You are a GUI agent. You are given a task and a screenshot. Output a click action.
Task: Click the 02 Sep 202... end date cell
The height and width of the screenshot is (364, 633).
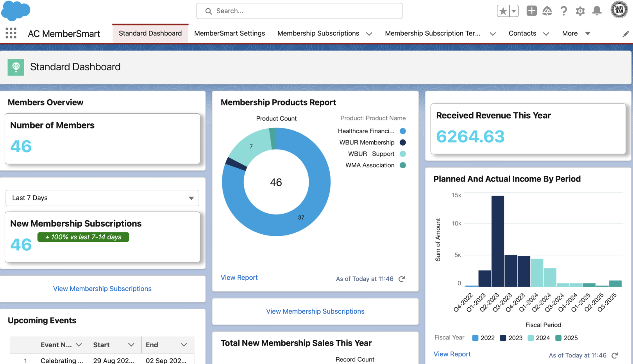[x=166, y=360]
